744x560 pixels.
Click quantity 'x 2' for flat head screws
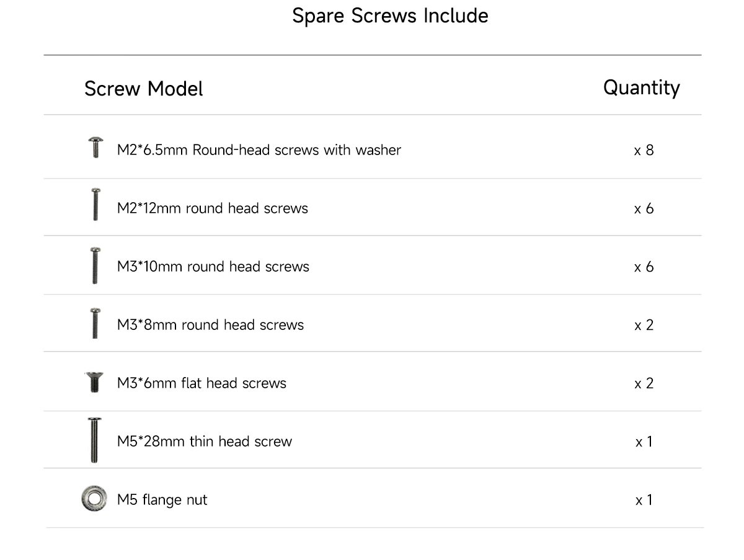pyautogui.click(x=644, y=383)
